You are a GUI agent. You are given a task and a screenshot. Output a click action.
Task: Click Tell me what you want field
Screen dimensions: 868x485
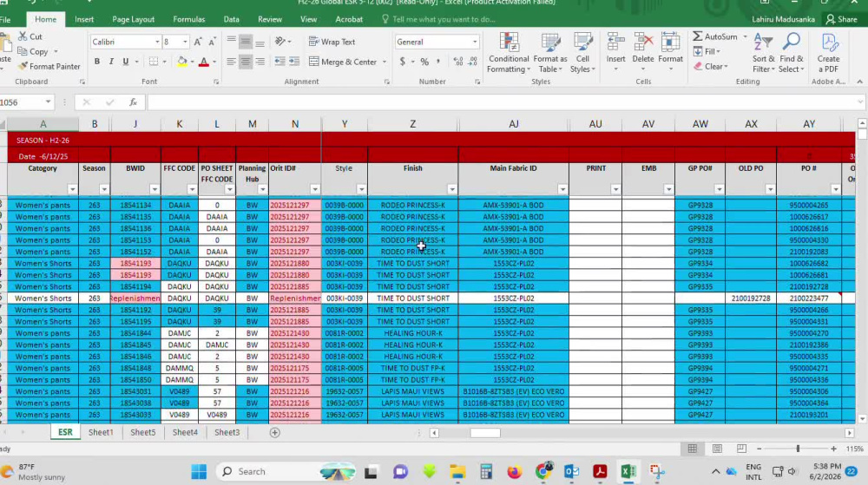coord(444,19)
